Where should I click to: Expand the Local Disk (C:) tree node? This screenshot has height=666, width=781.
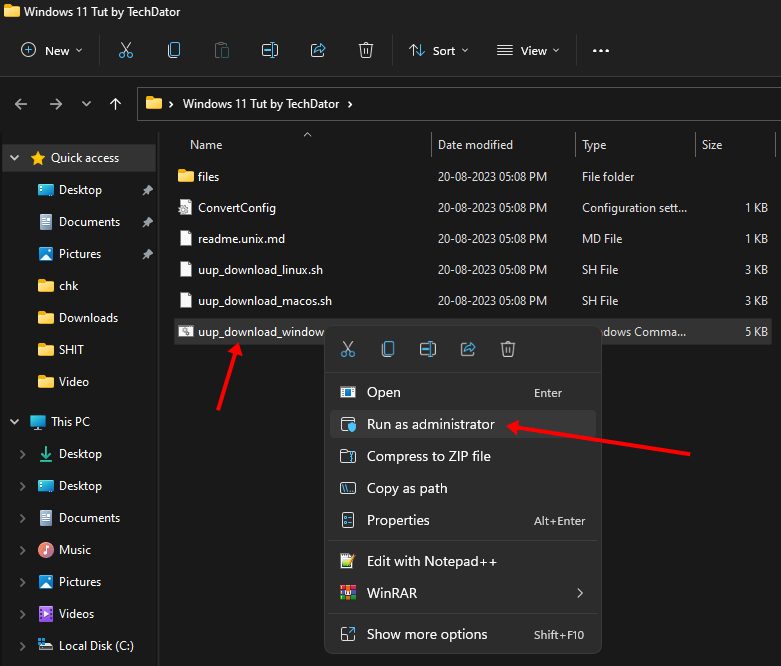pyautogui.click(x=23, y=646)
